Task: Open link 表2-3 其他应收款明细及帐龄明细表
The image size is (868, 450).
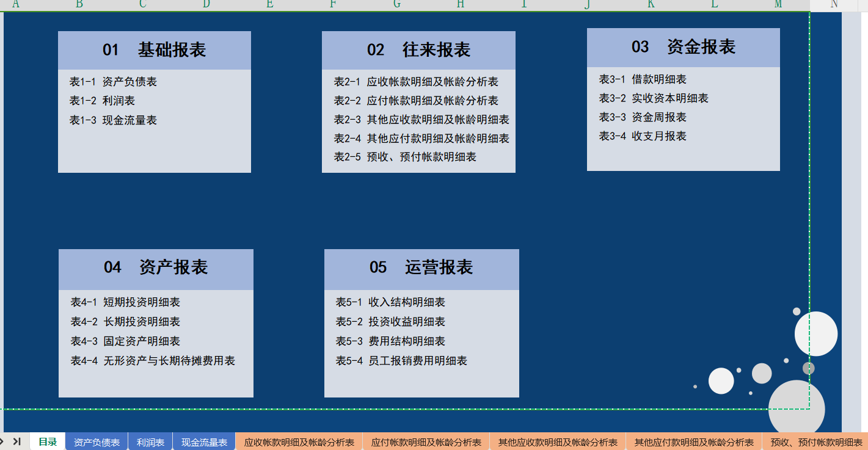Action: [x=421, y=120]
